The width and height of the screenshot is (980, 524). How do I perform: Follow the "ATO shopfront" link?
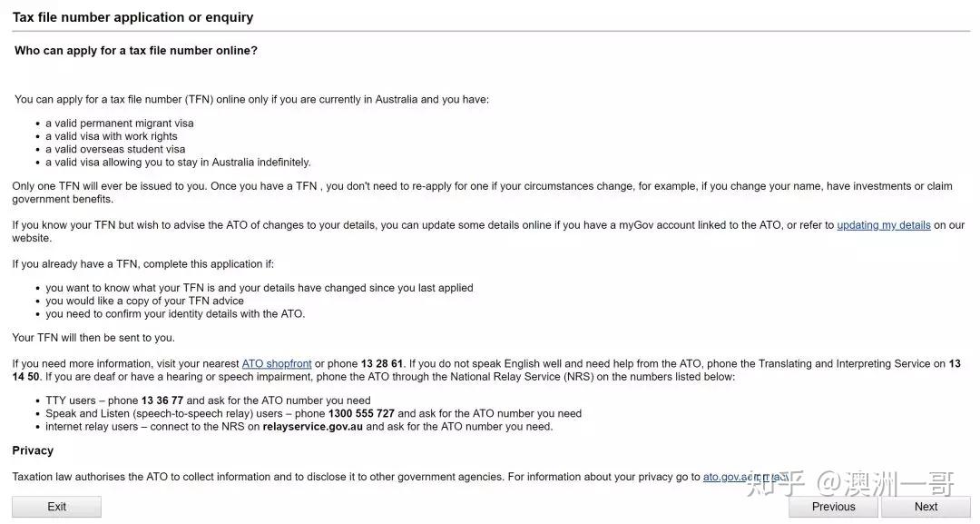click(277, 364)
